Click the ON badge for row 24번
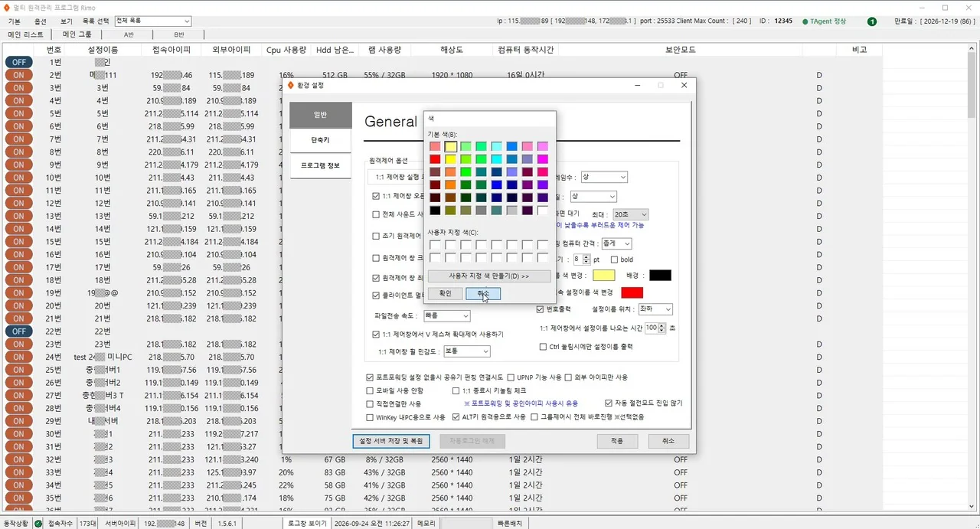980x529 pixels. click(x=18, y=357)
